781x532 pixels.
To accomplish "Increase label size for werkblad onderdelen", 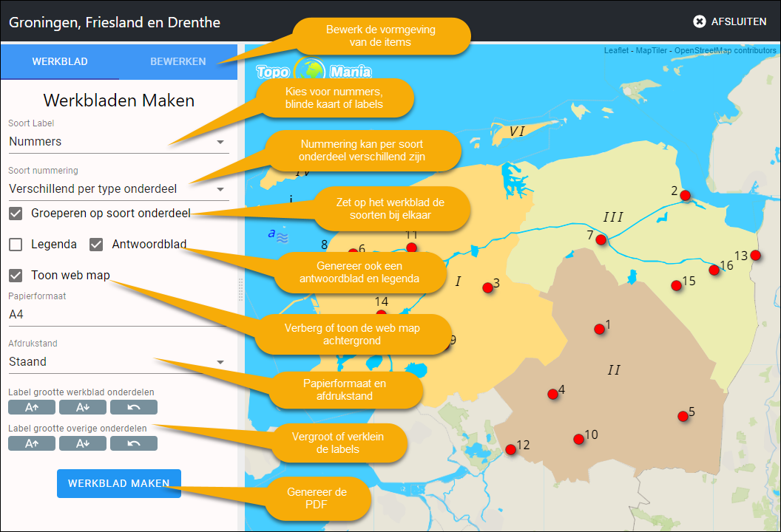I will [31, 407].
